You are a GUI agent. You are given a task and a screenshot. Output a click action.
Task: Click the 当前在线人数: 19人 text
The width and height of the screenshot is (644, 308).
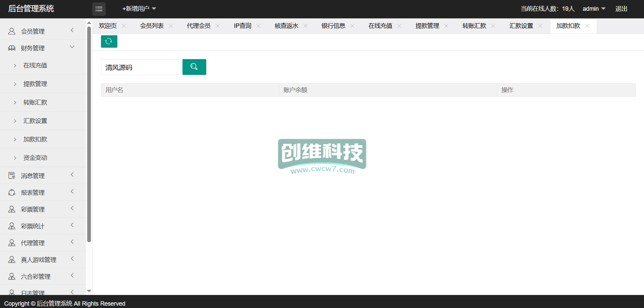[x=547, y=9]
